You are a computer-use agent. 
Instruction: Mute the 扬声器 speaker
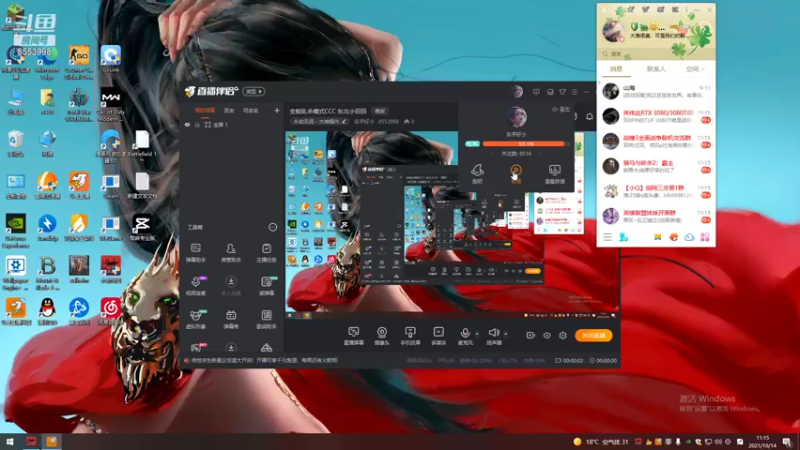click(x=493, y=336)
